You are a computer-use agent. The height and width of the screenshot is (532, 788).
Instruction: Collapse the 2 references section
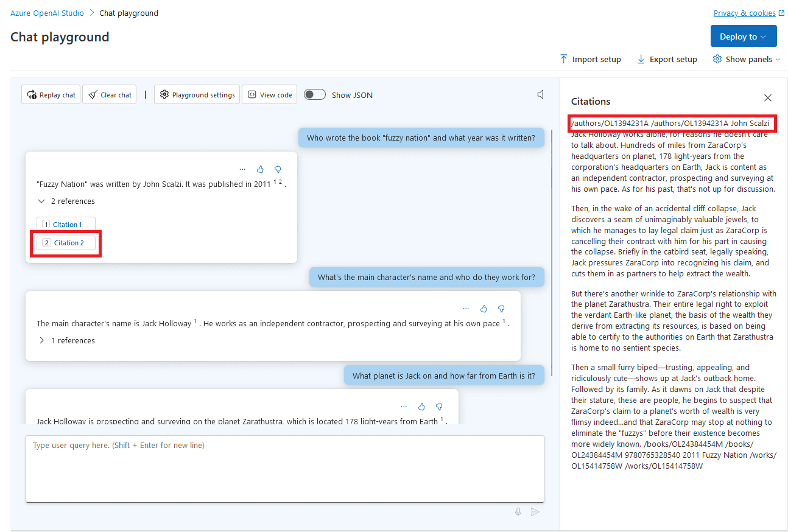pos(66,201)
